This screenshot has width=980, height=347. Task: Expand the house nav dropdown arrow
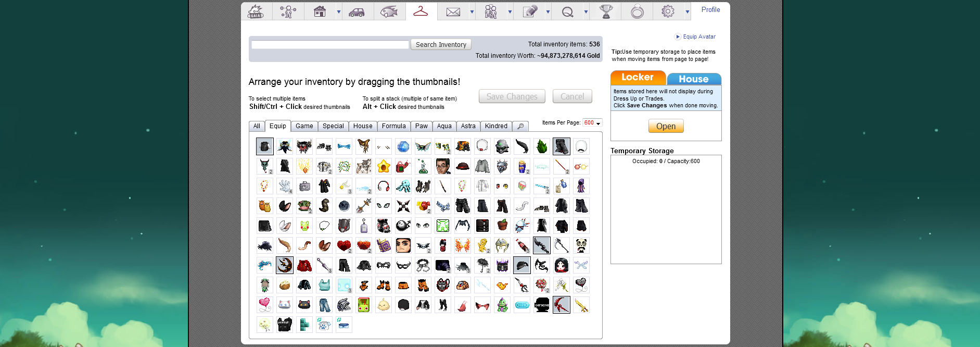coord(338,11)
